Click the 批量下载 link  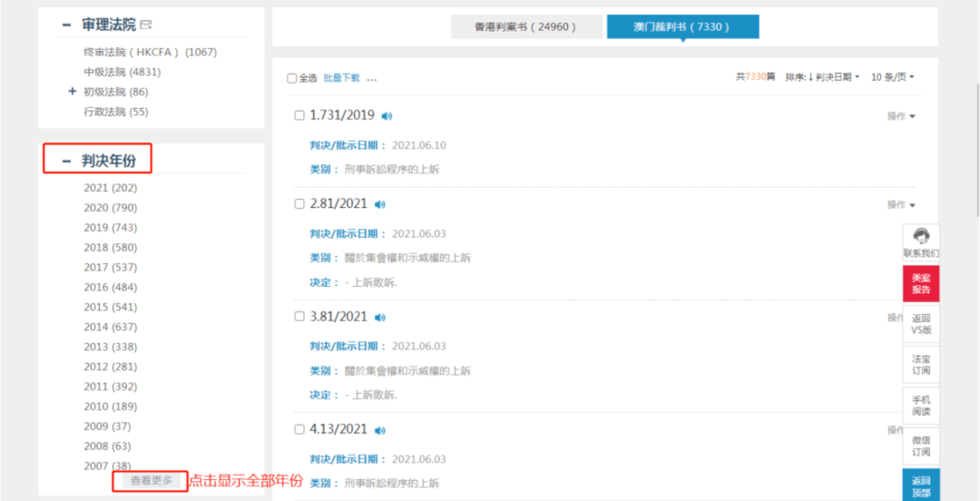341,78
